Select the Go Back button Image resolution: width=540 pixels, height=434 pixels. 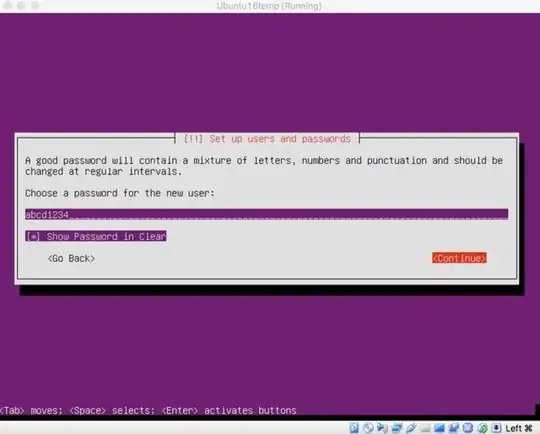(x=71, y=258)
